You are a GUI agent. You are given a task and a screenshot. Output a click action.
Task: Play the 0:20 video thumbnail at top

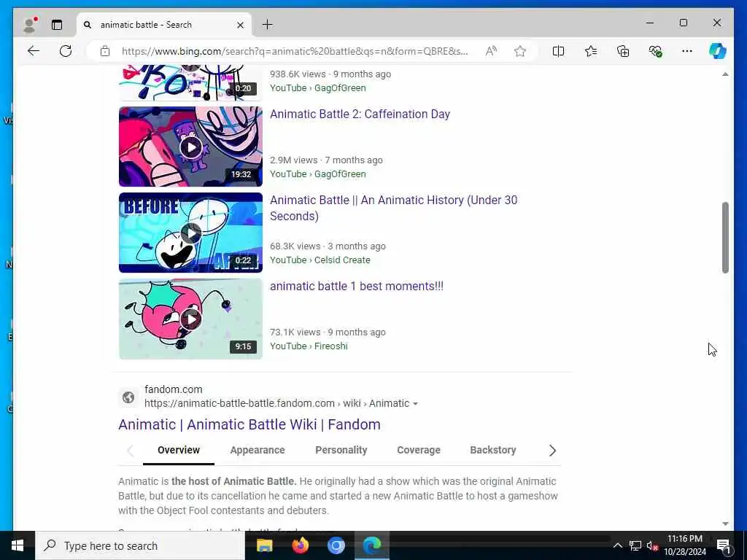pyautogui.click(x=190, y=83)
